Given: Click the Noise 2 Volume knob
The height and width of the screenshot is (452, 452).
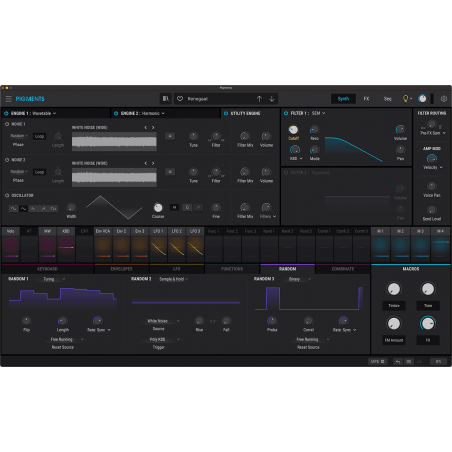Looking at the screenshot, I should (266, 172).
